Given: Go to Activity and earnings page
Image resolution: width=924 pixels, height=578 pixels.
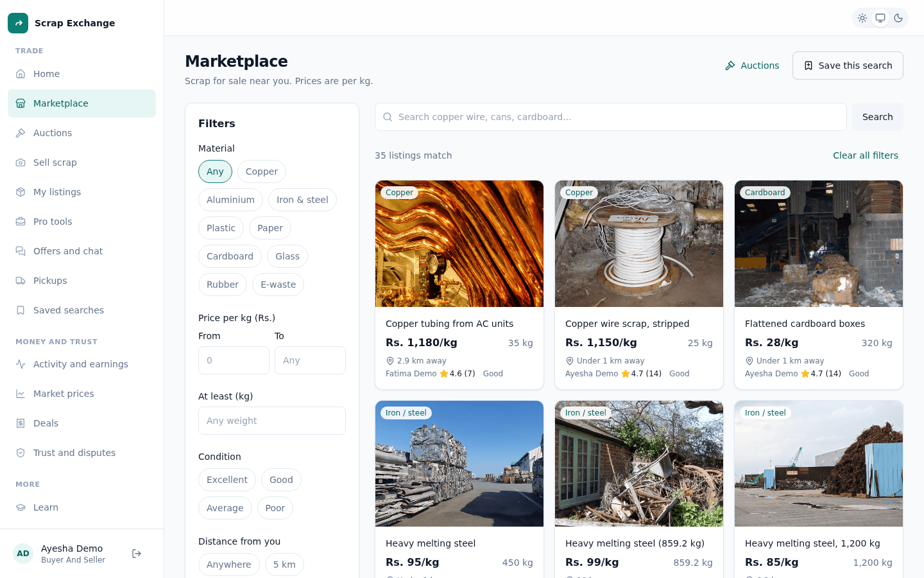Looking at the screenshot, I should click(x=81, y=364).
